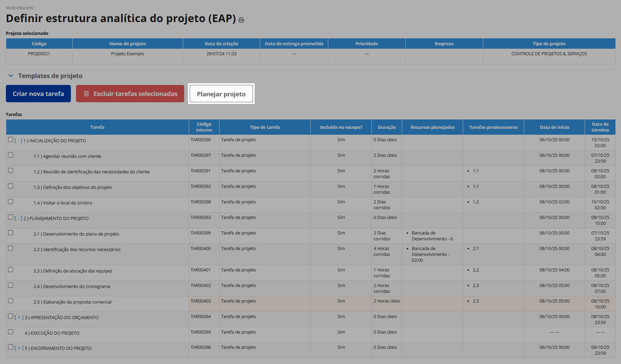
Task: Expand the APRESENTAÇÃO DO ORÇAMENTO task group
Action: click(19, 318)
